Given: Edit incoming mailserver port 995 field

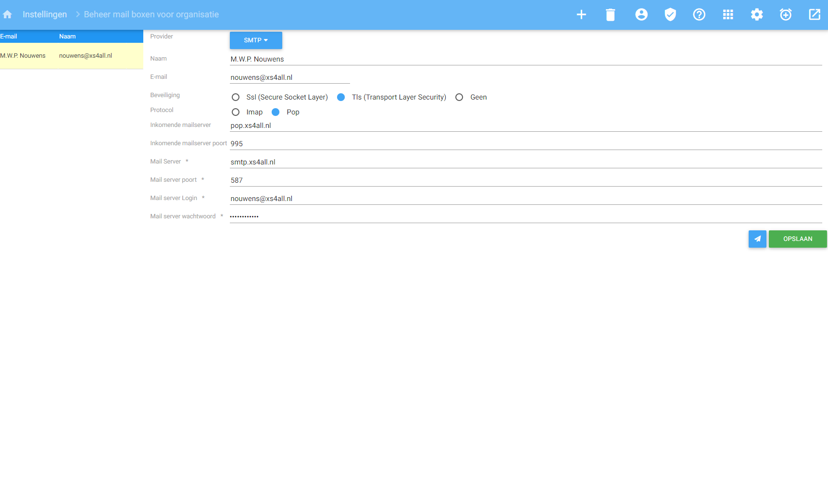Looking at the screenshot, I should pos(526,144).
